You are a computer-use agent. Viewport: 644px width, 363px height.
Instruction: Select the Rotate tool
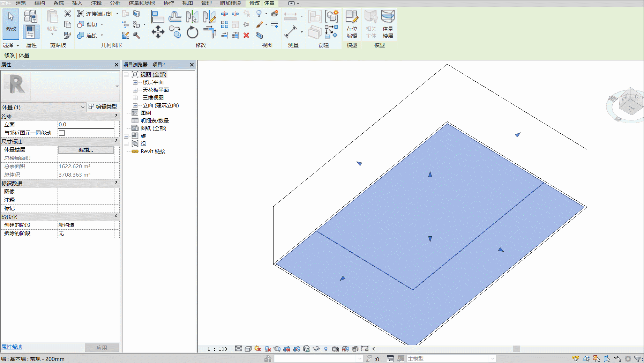click(192, 32)
